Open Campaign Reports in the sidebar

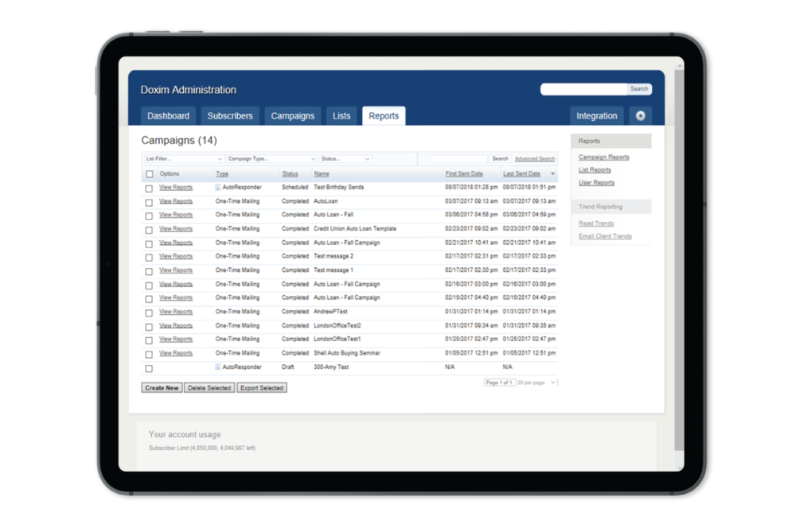[602, 157]
